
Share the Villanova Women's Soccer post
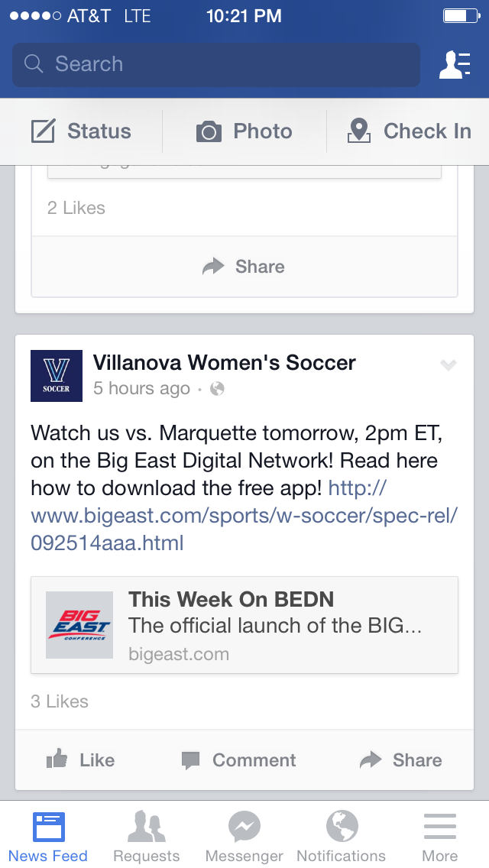(x=401, y=760)
